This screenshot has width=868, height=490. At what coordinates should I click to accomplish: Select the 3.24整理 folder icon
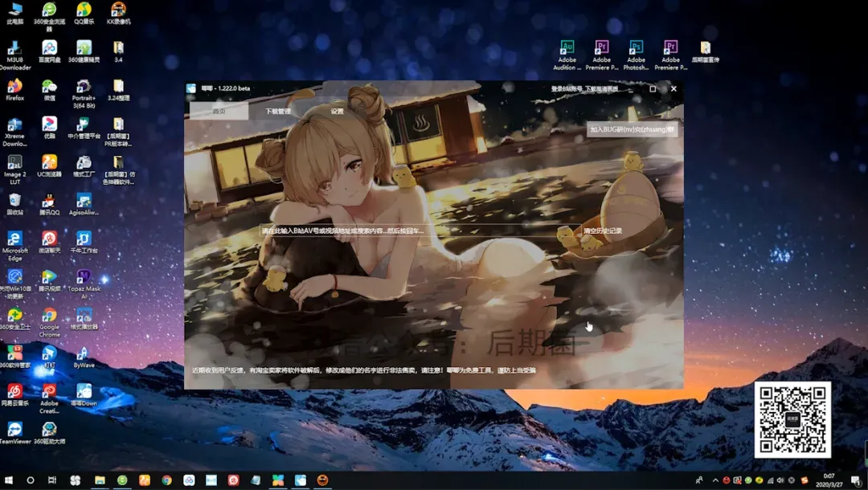118,90
